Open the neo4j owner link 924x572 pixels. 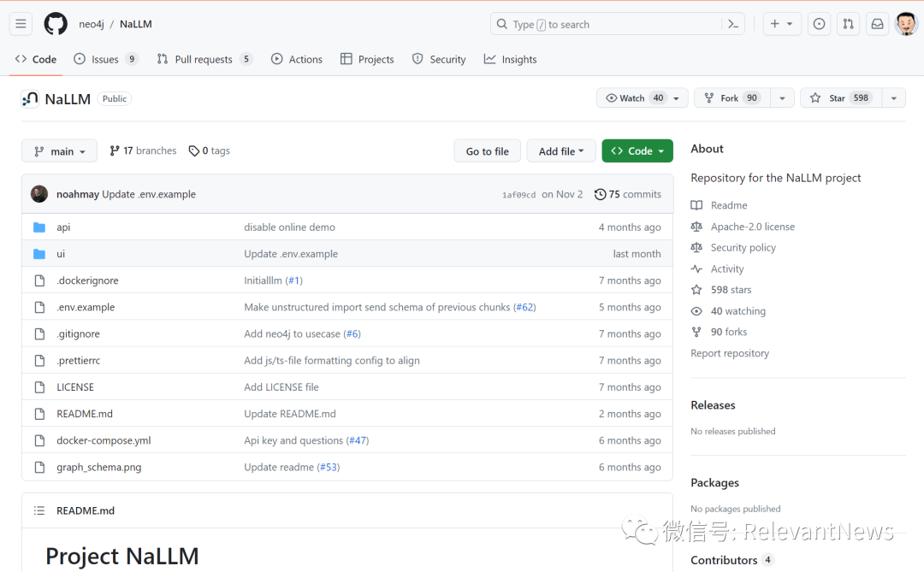pyautogui.click(x=92, y=24)
